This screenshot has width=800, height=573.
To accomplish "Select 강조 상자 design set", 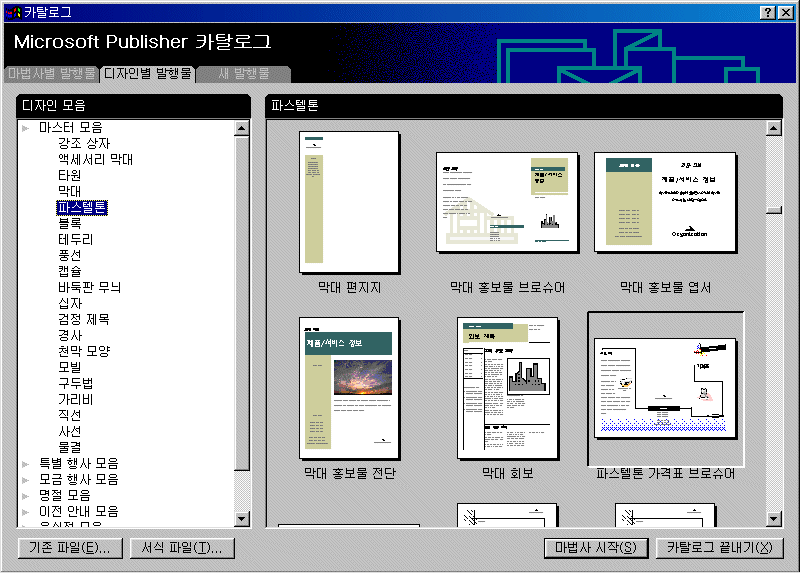I will tap(84, 143).
